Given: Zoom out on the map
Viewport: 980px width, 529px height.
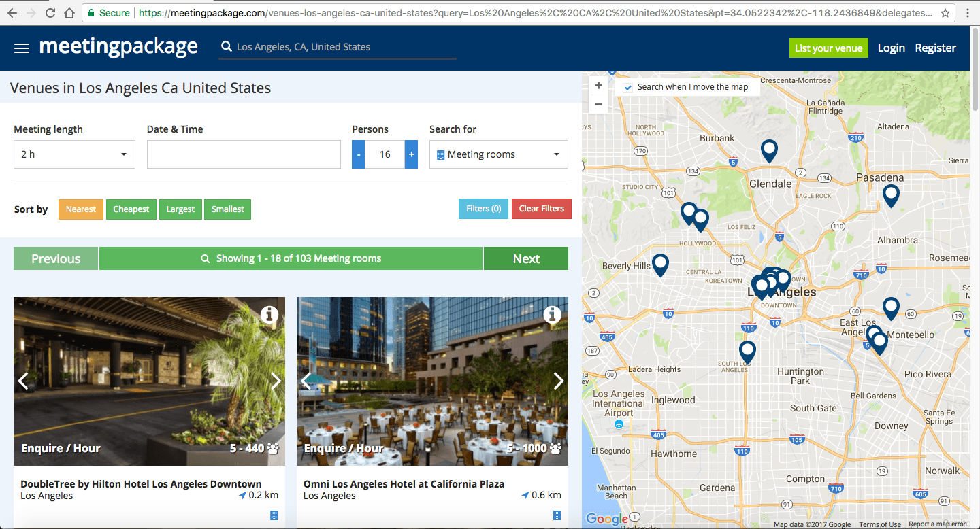Looking at the screenshot, I should (598, 104).
